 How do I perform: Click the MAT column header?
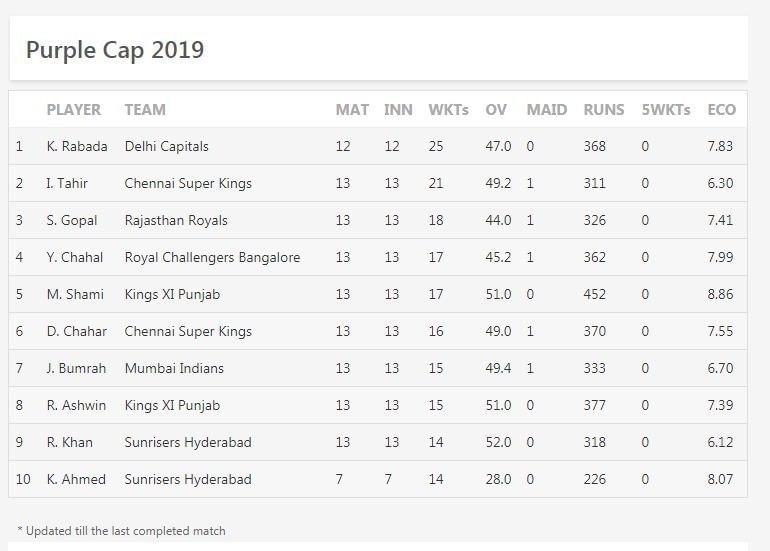pos(352,110)
